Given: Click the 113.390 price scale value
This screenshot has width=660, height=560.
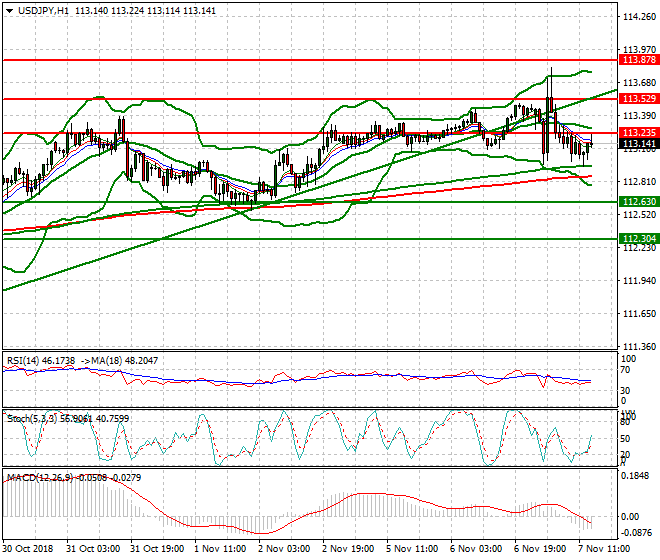Looking at the screenshot, I should click(639, 115).
